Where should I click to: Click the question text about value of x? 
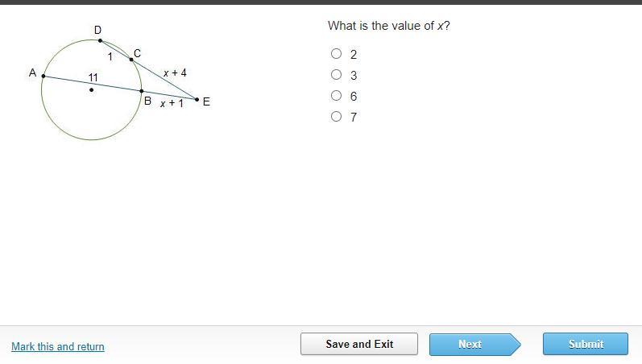pos(388,26)
